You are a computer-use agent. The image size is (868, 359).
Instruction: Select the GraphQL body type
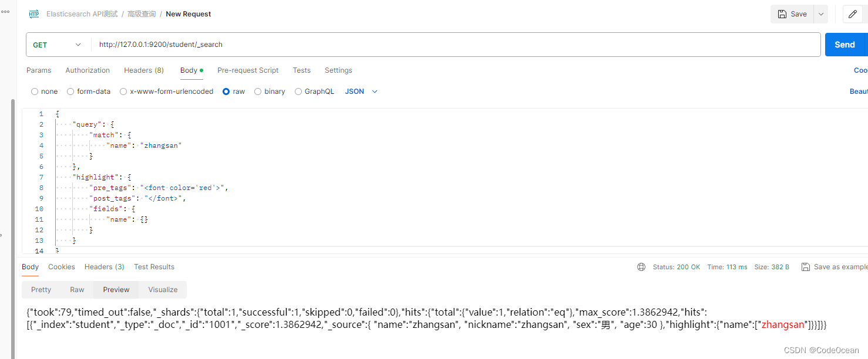click(314, 92)
